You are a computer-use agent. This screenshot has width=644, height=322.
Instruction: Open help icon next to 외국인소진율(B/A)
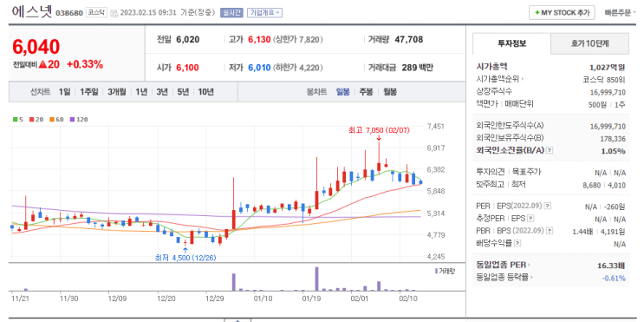(x=550, y=150)
